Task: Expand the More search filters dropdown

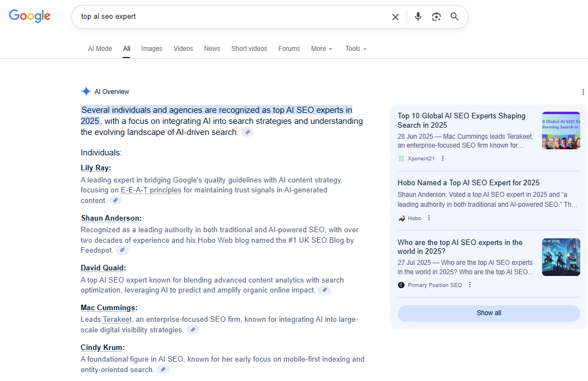Action: click(321, 49)
